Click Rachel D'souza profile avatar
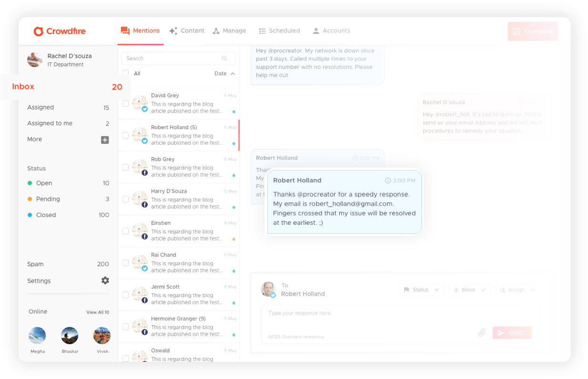The image size is (588, 379). [x=35, y=60]
